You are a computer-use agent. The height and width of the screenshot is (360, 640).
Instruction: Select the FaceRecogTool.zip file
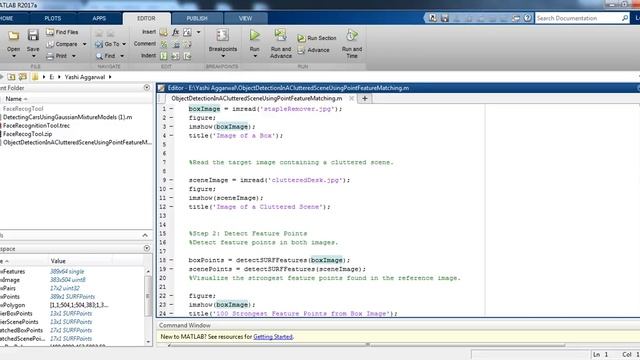click(27, 134)
